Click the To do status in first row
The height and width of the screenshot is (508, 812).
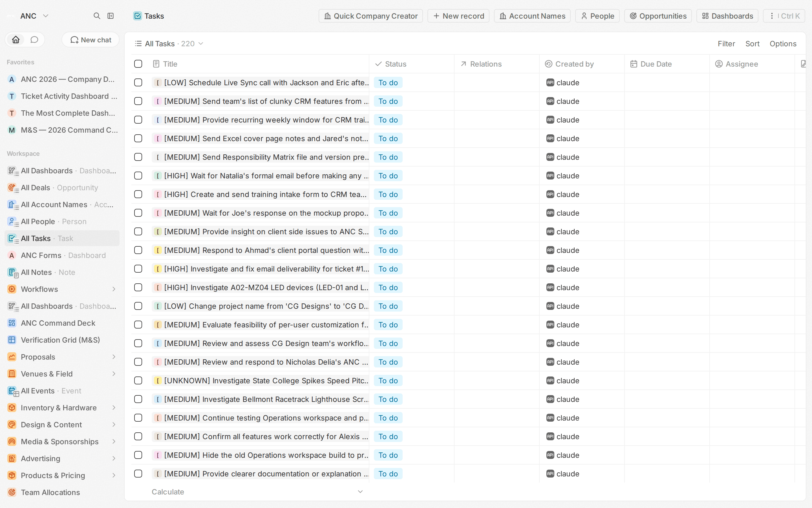[x=388, y=83]
